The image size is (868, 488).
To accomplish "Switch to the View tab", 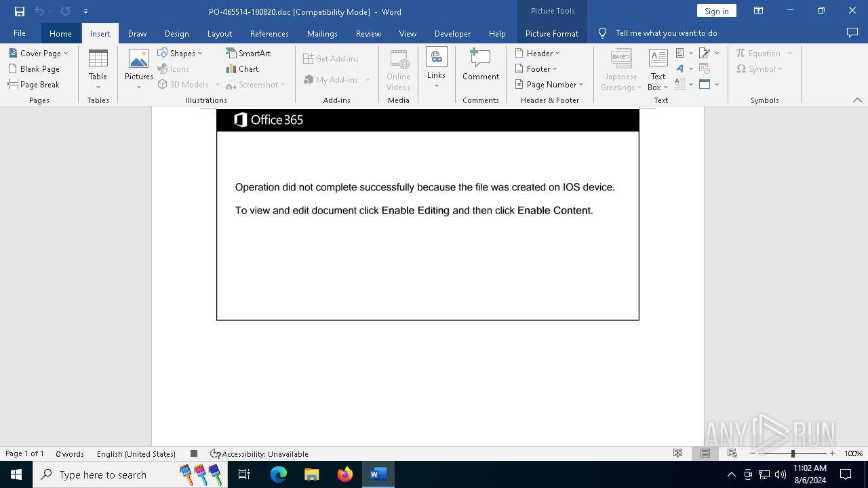I will 408,33.
